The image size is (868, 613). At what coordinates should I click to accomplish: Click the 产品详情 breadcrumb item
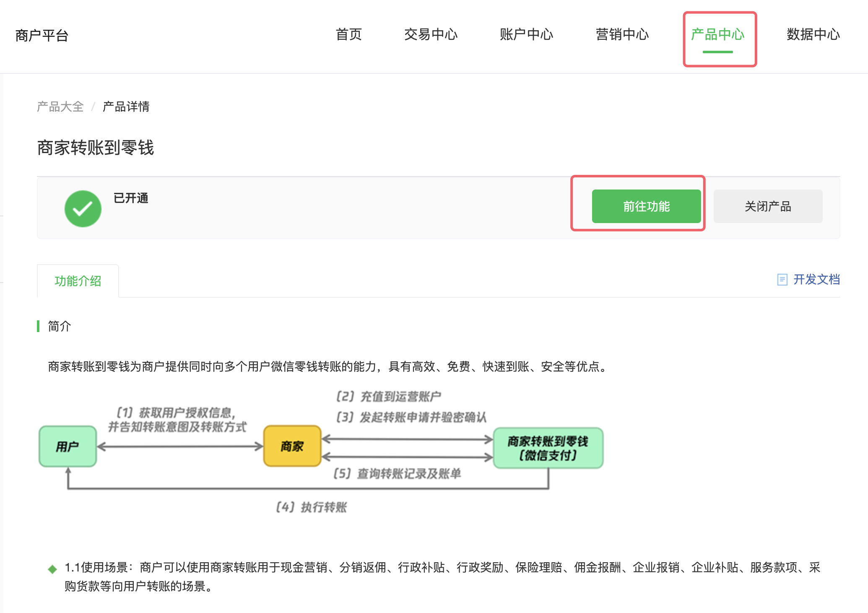click(126, 106)
